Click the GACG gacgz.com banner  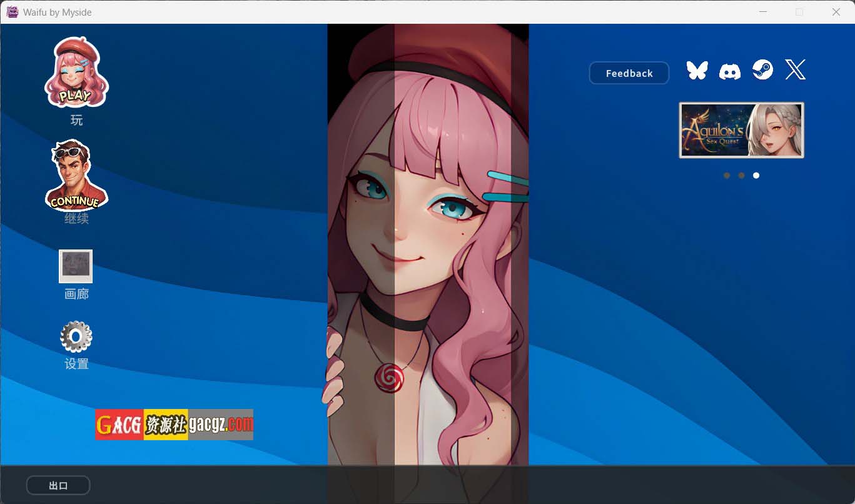pos(174,425)
